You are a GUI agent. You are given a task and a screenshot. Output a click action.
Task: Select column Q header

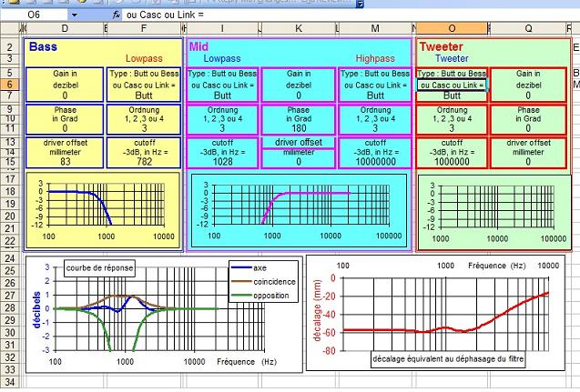pyautogui.click(x=528, y=28)
